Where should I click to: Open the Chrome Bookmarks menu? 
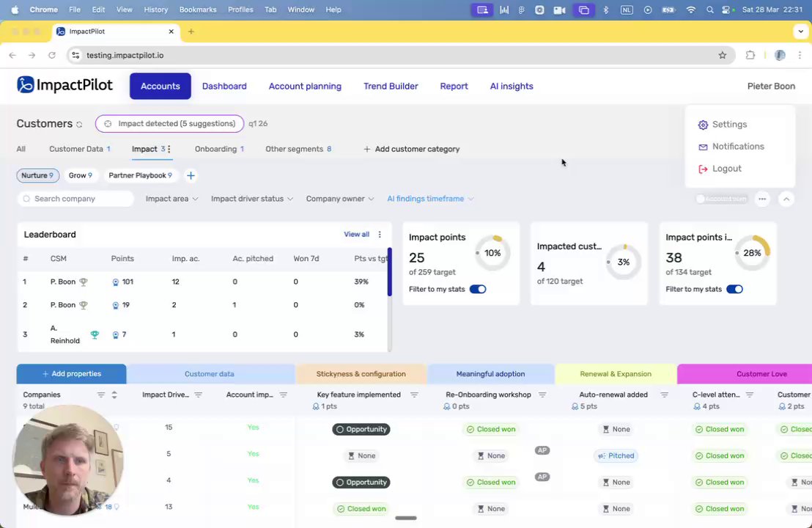point(198,10)
